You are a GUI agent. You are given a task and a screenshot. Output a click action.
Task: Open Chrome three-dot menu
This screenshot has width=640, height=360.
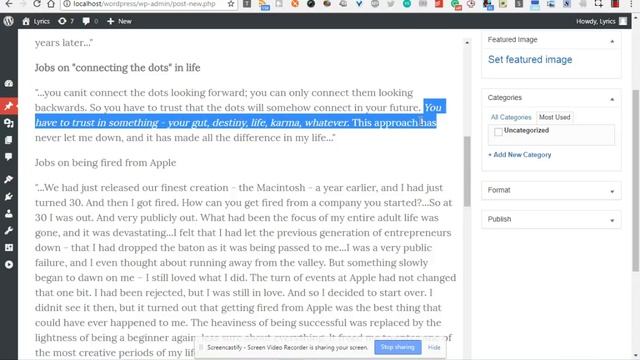631,4
